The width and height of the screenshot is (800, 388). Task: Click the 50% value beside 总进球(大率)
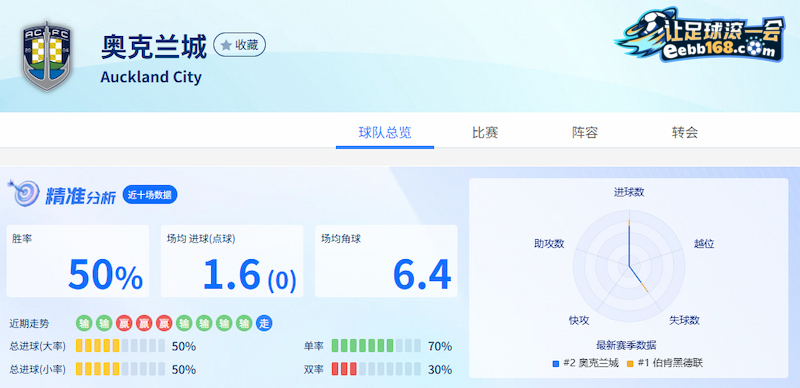click(184, 347)
